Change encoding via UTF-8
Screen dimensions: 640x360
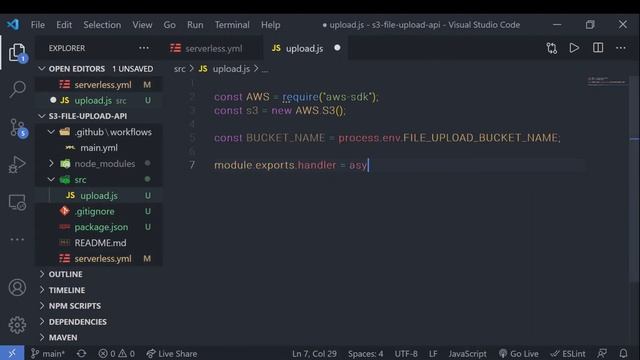pos(406,353)
